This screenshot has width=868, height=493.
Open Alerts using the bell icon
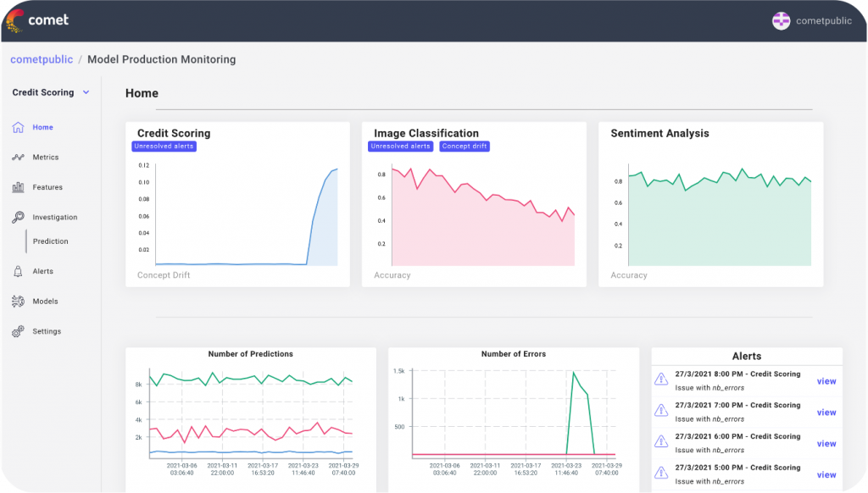[18, 272]
